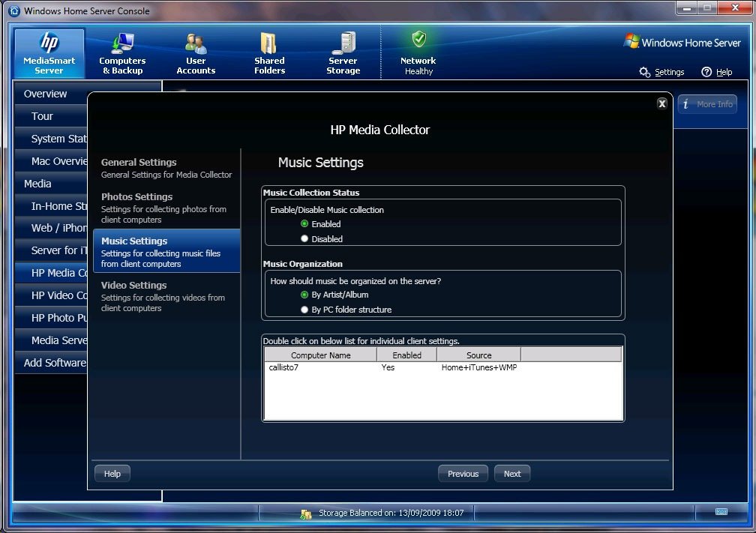Image resolution: width=756 pixels, height=533 pixels.
Task: Open HP Photo Publisher sidebar item
Action: click(51, 318)
